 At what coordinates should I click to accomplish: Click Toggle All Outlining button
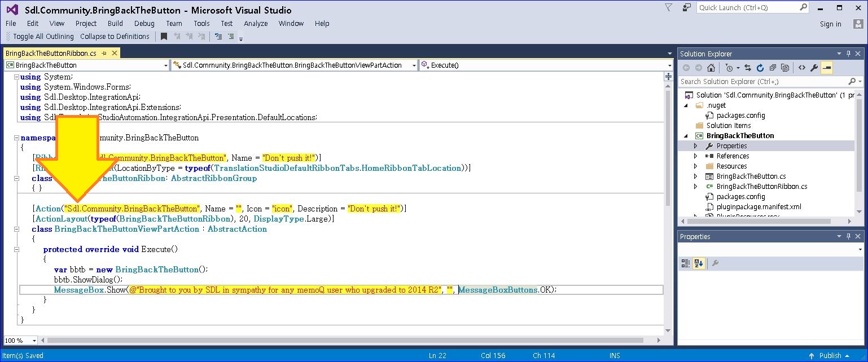click(43, 37)
